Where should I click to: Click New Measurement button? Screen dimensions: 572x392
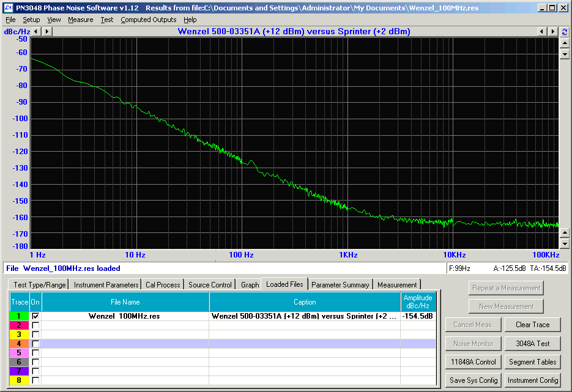(507, 306)
